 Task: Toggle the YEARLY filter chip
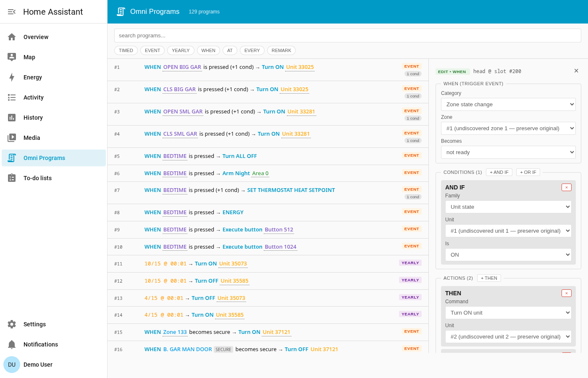click(181, 50)
